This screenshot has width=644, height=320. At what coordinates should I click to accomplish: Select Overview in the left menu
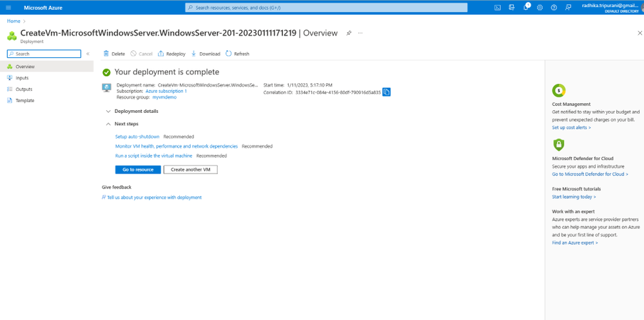pos(46,66)
